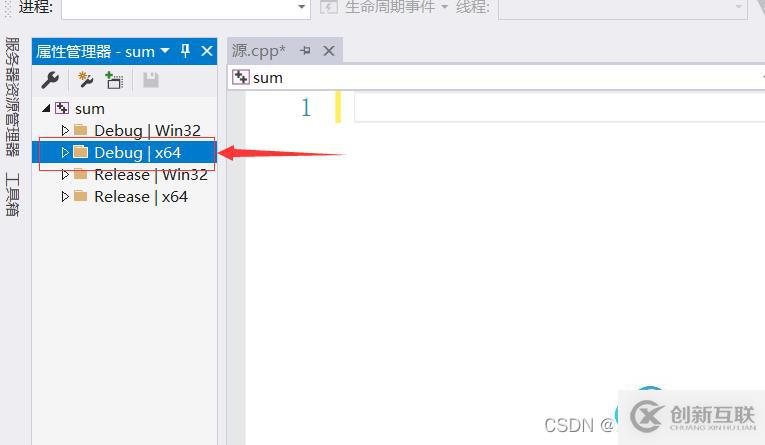The height and width of the screenshot is (445, 765).
Task: Open the 服务器资源管理器 side tab
Action: coord(12,97)
